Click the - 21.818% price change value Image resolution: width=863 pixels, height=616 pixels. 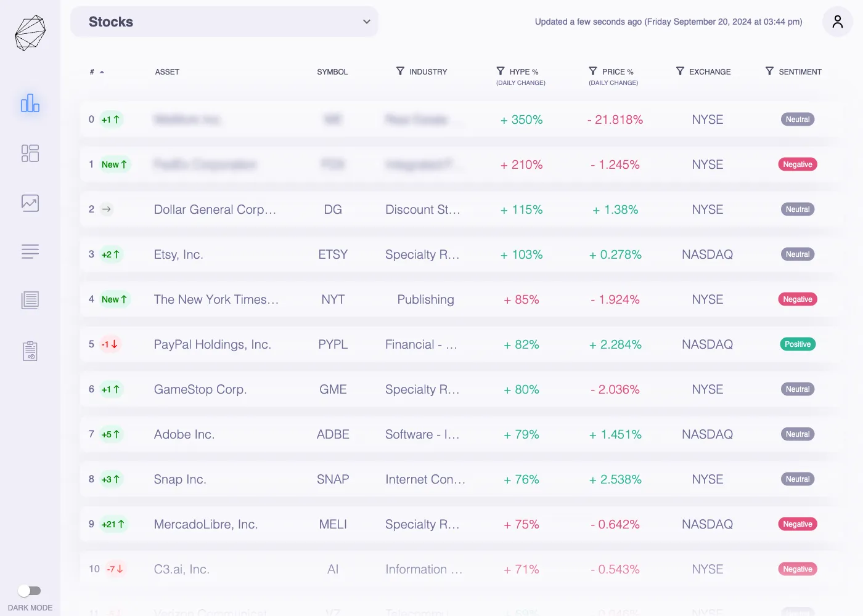(x=615, y=120)
